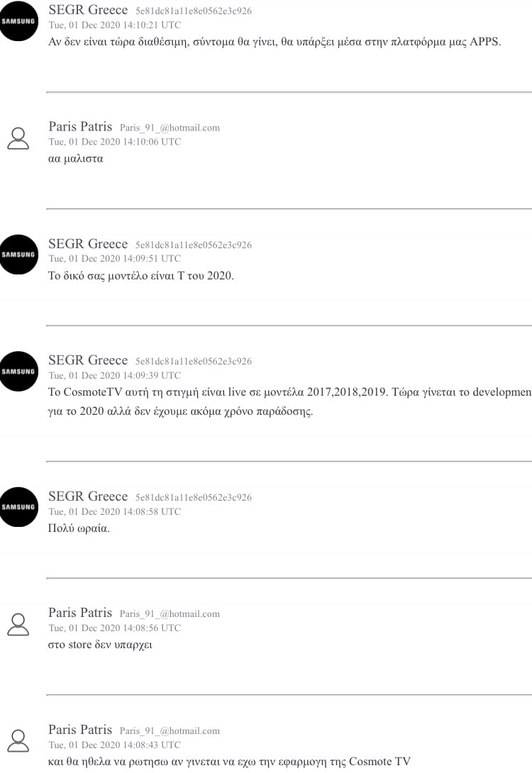532x773 pixels.
Task: Click the "Πολύ ωραία." message text
Action: (79, 528)
